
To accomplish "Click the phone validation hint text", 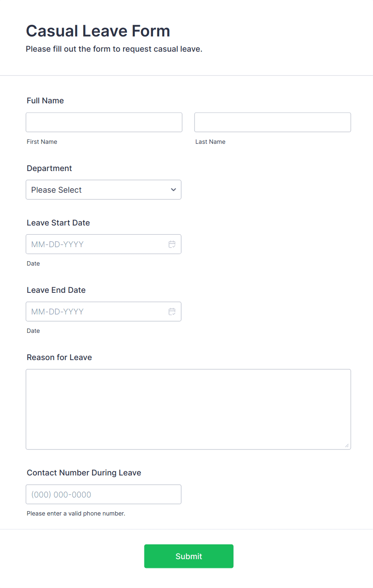I will tap(76, 513).
